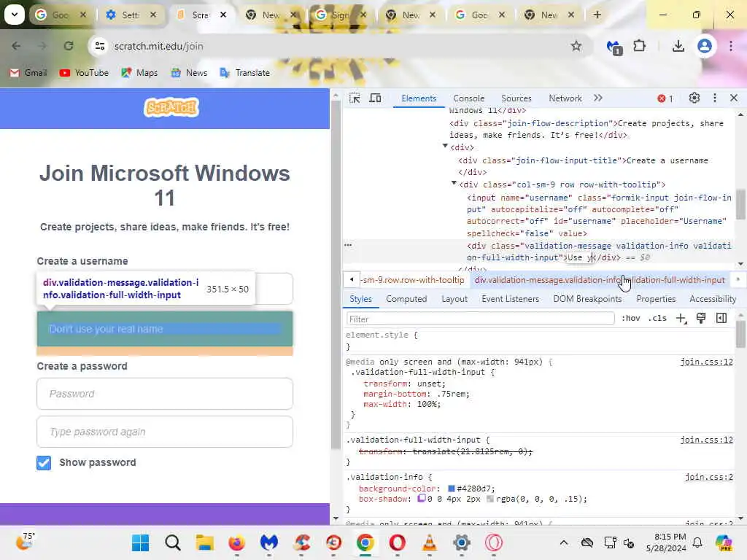Open DevTools settings gear
This screenshot has height=560, width=747.
tap(694, 98)
